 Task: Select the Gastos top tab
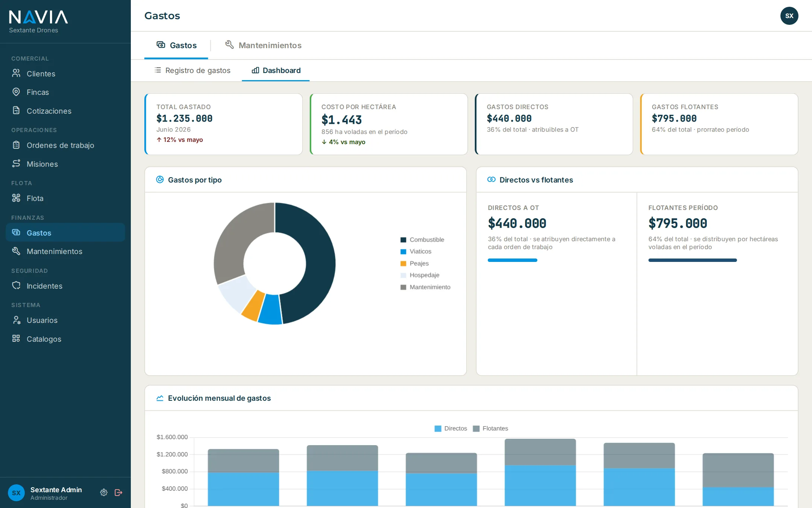(176, 45)
